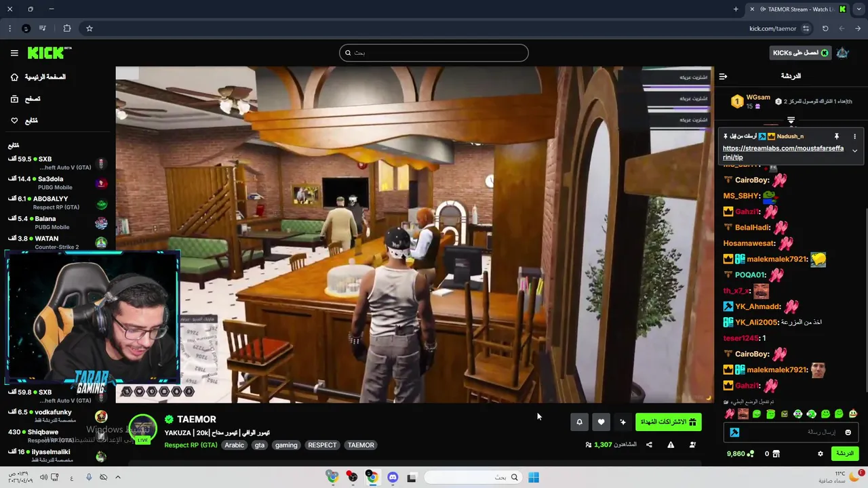Open chat settings gear icon

tap(820, 454)
